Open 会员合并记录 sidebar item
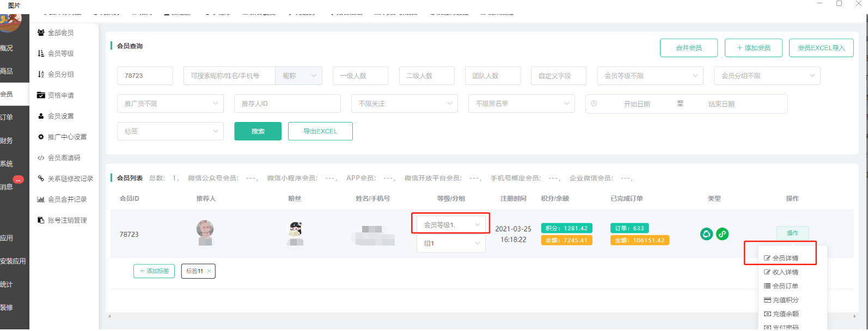 [x=66, y=199]
